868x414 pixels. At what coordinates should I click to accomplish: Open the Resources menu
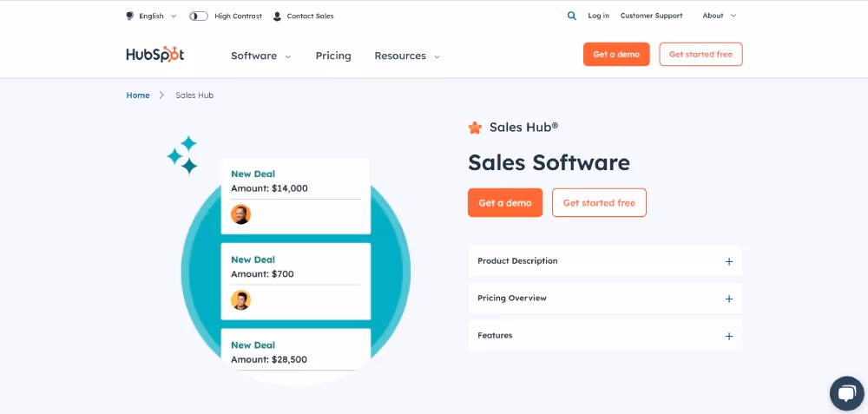pyautogui.click(x=407, y=56)
